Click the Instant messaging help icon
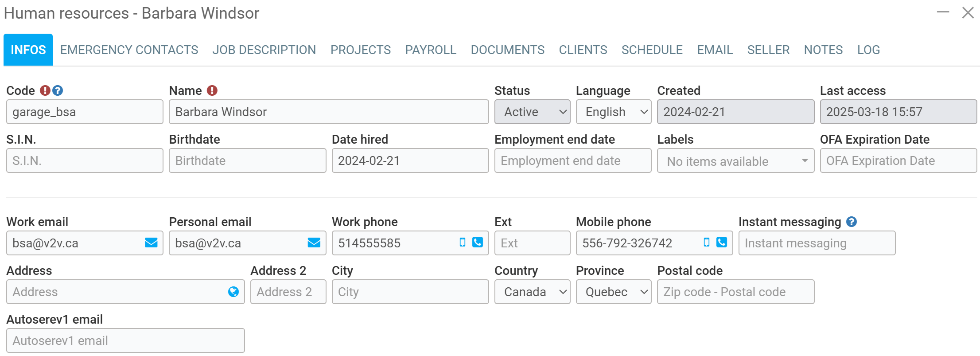 click(851, 222)
